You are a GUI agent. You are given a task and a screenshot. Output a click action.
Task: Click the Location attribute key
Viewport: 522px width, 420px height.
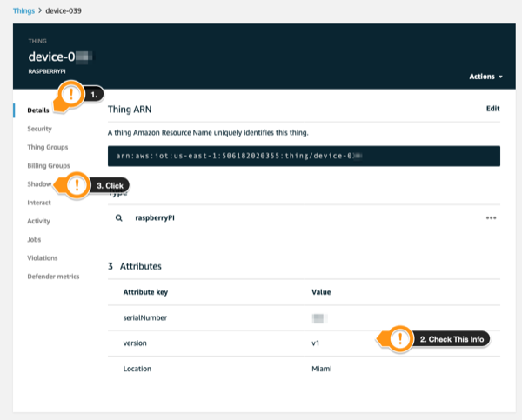coord(137,369)
